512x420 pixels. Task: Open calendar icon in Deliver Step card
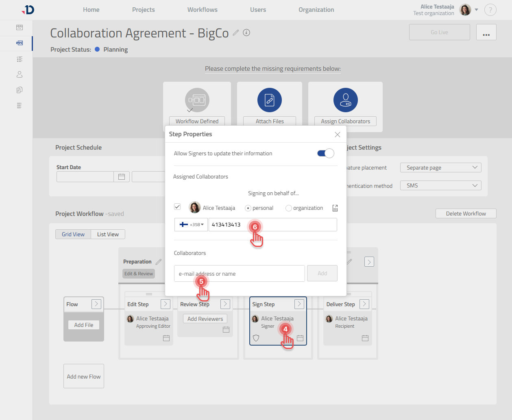365,338
